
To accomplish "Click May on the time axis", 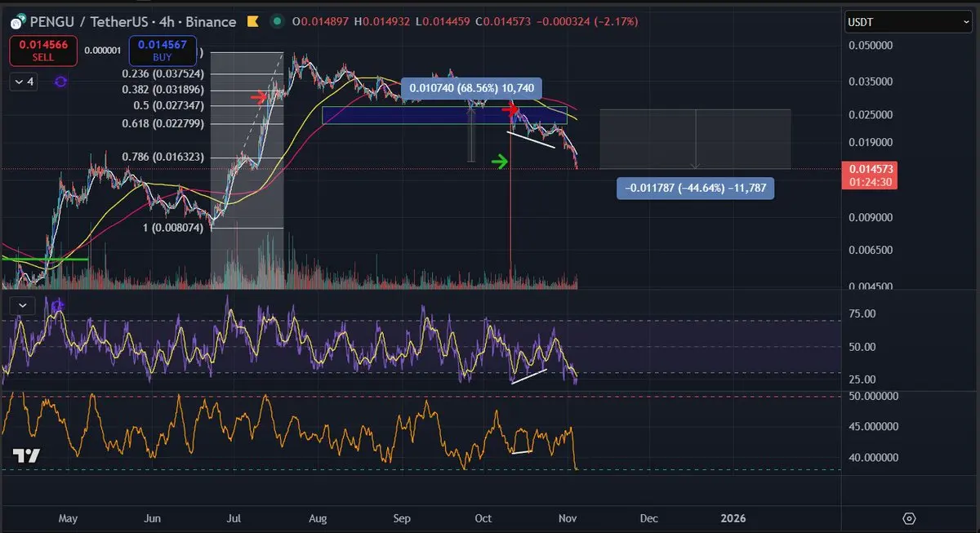I will click(x=69, y=518).
